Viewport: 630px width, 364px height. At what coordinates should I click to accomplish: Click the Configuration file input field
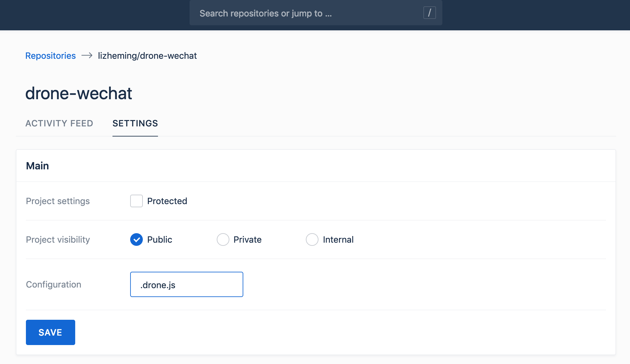187,284
